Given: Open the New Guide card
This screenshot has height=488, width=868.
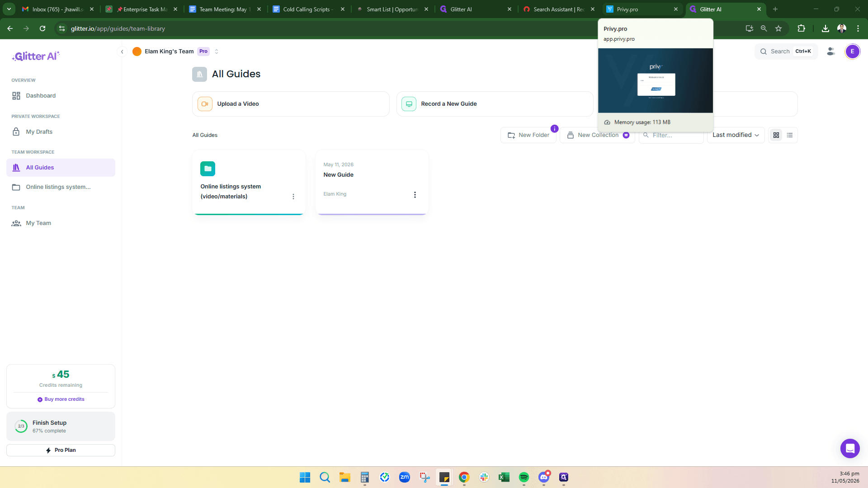Looking at the screenshot, I should tap(372, 183).
